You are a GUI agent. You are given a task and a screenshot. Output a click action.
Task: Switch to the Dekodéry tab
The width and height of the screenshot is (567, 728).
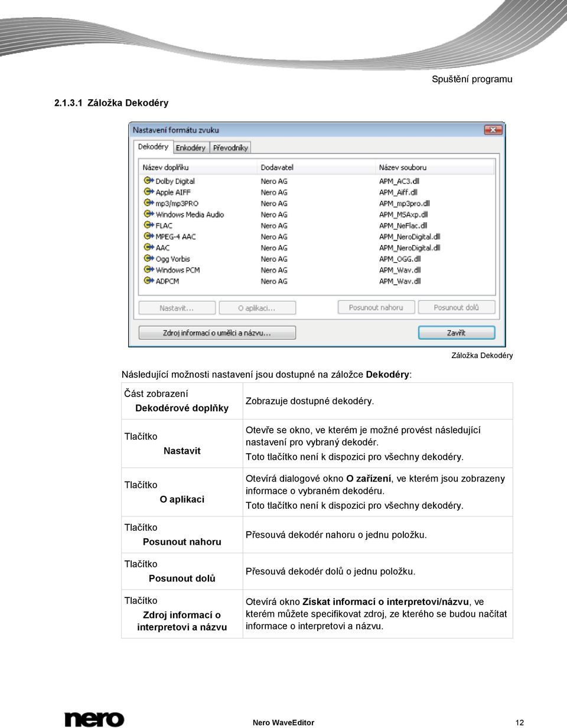153,147
